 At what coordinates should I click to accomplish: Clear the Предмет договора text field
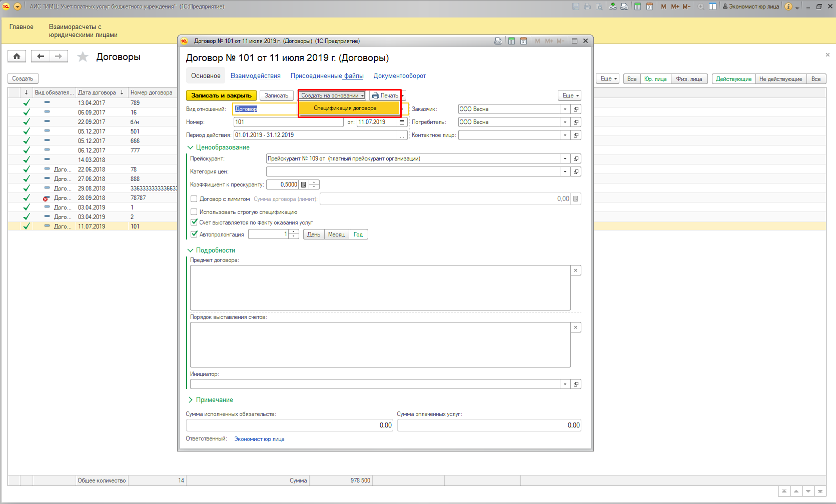point(575,270)
